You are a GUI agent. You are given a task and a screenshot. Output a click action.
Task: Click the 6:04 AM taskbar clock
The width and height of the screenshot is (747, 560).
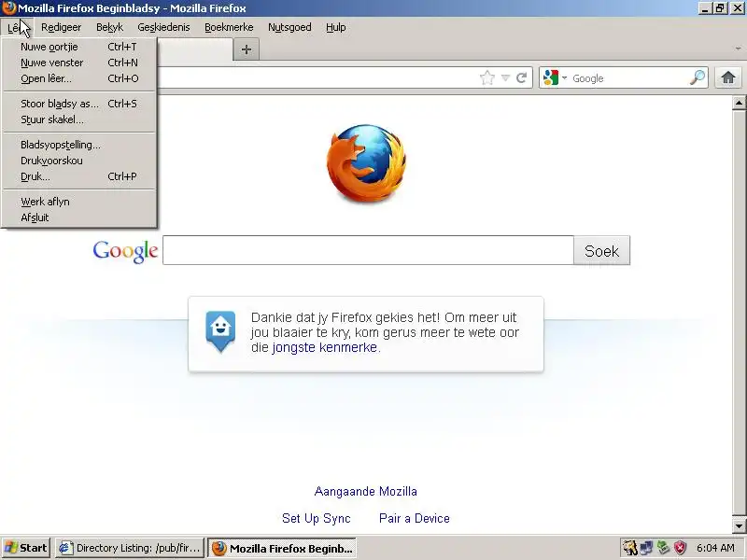pyautogui.click(x=715, y=548)
